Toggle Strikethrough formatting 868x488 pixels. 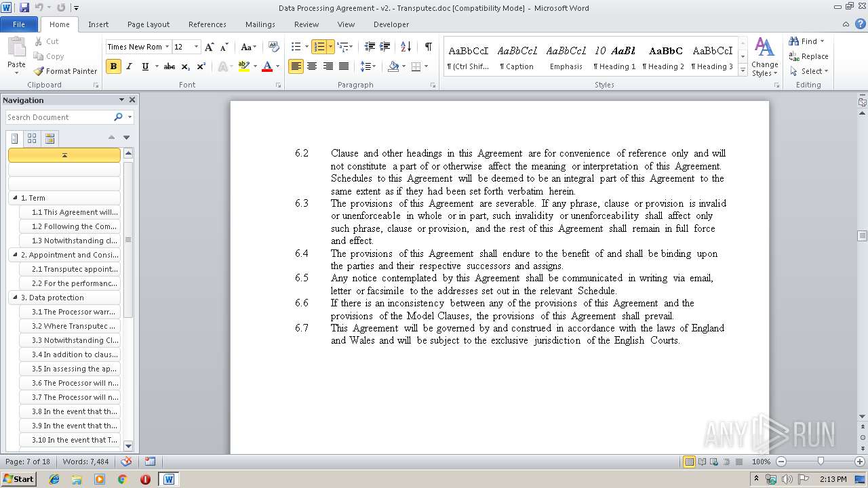(x=170, y=66)
